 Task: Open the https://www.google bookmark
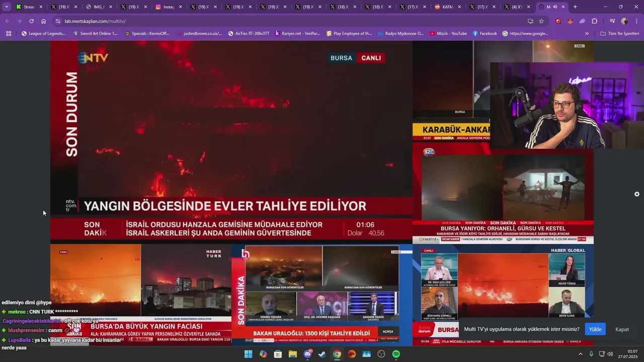pyautogui.click(x=525, y=34)
